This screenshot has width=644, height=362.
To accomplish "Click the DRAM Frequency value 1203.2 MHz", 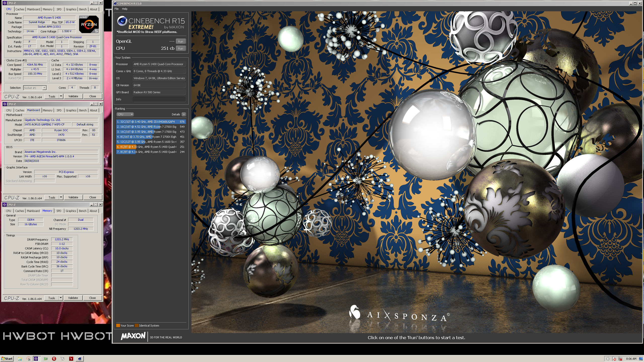I will tap(62, 239).
